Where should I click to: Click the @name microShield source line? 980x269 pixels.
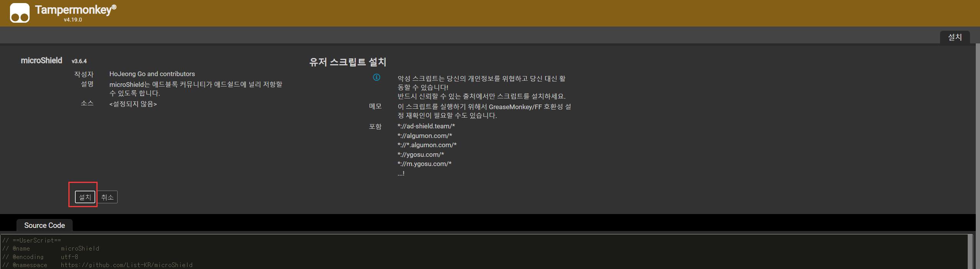(x=51, y=248)
